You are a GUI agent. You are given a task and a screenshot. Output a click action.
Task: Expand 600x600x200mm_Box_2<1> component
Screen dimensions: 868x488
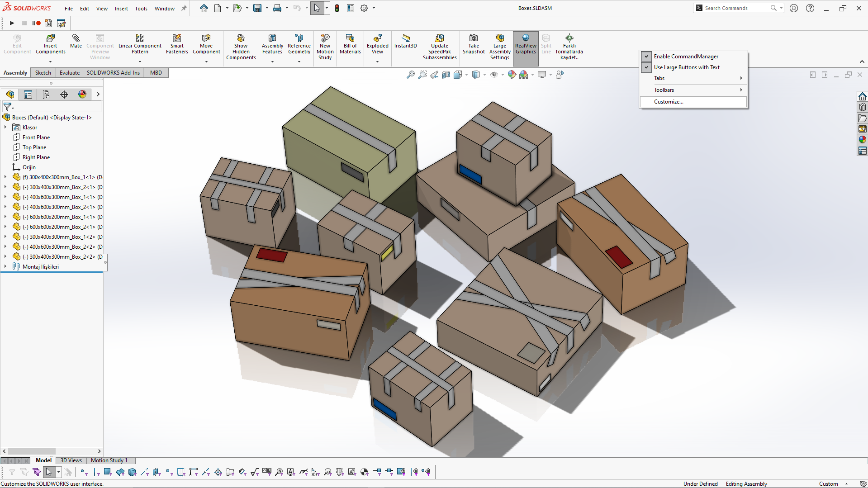coord(5,227)
